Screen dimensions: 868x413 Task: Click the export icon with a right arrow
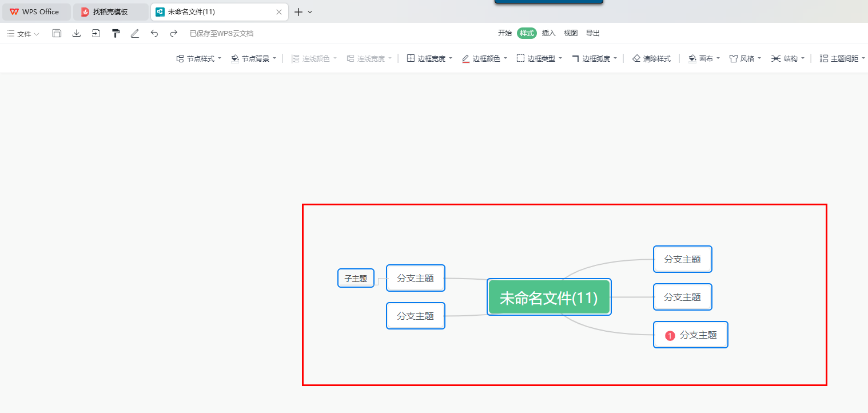pos(96,34)
